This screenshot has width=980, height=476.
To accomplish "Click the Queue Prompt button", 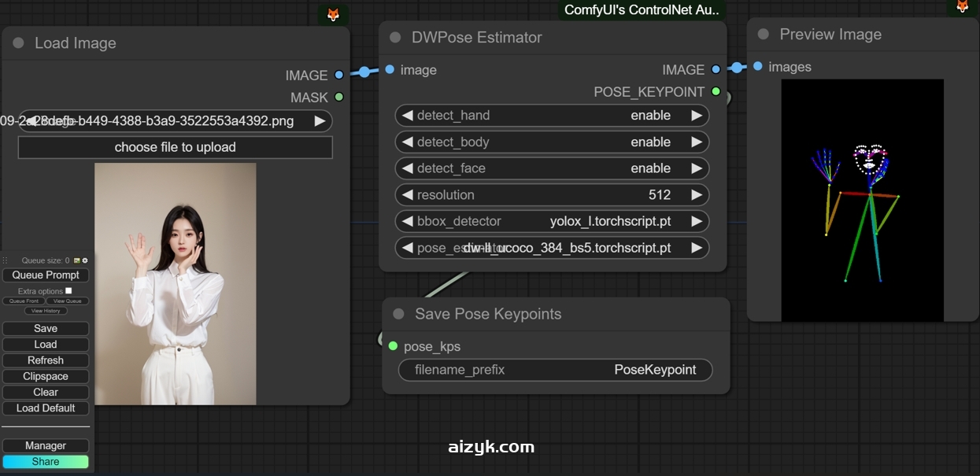I will pyautogui.click(x=45, y=275).
